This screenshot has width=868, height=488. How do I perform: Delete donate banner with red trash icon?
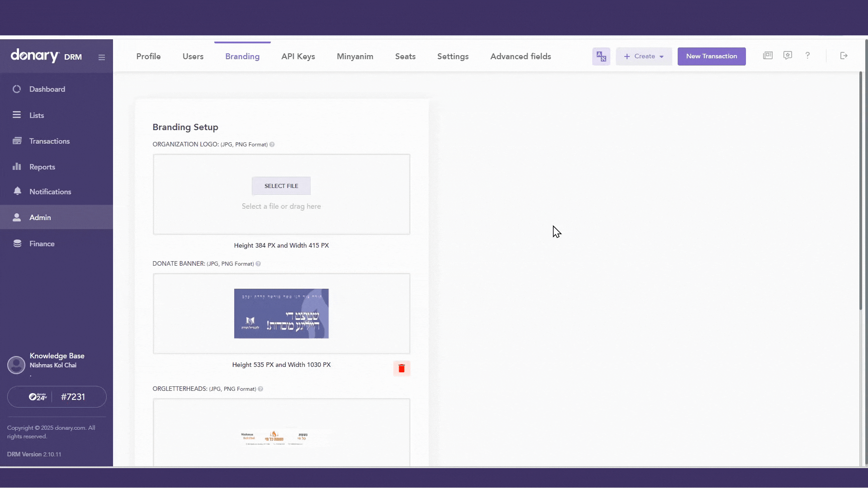(401, 369)
